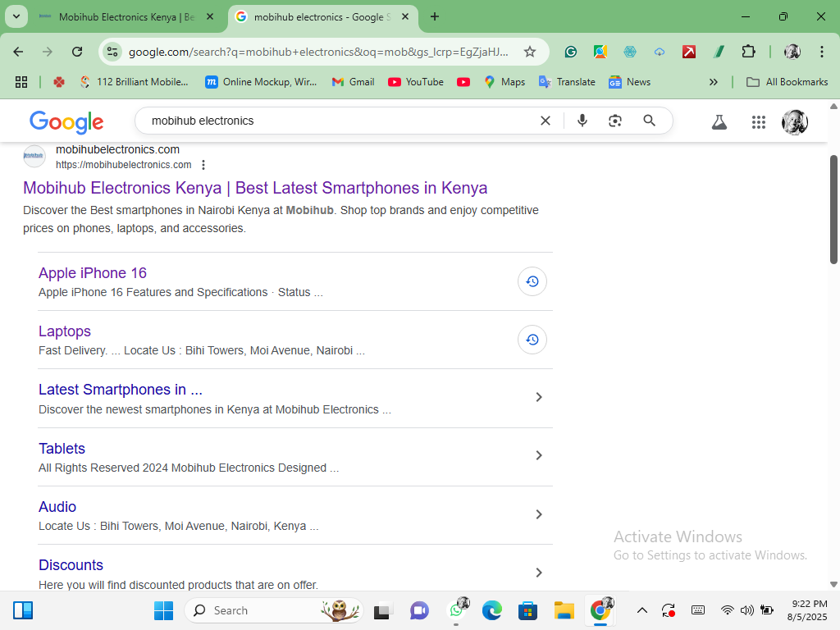The height and width of the screenshot is (630, 840).
Task: Open the Discounts sitelink
Action: click(71, 565)
